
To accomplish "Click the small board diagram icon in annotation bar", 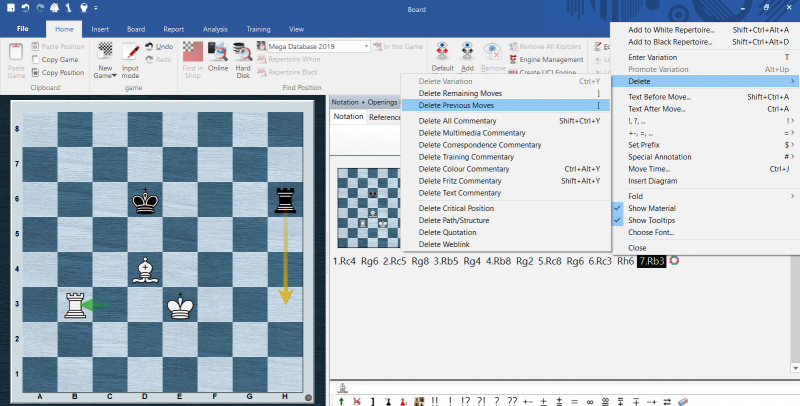I will click(x=419, y=401).
